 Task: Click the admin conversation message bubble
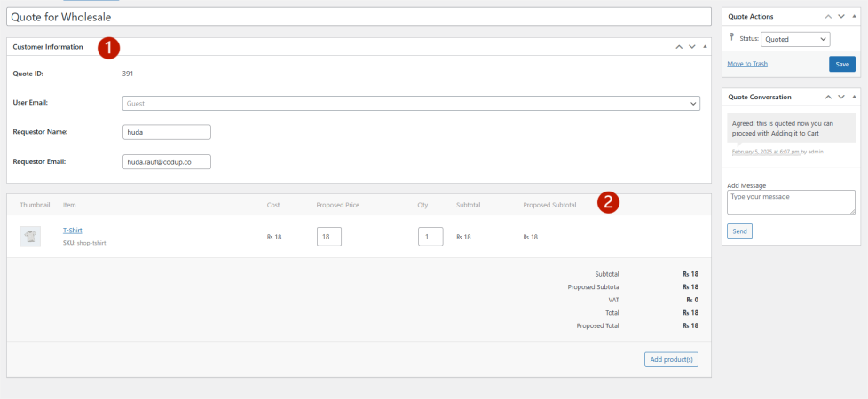coord(791,129)
